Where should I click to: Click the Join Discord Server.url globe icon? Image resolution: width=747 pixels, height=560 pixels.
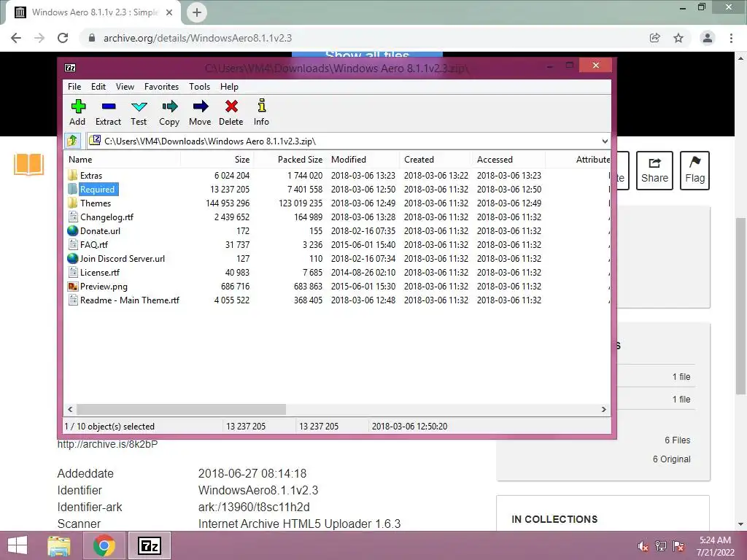(73, 258)
